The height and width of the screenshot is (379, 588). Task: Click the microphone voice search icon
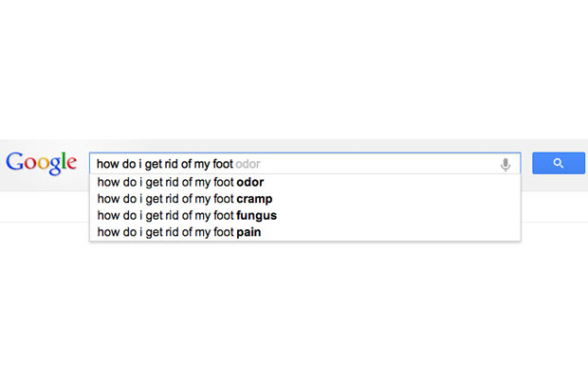[505, 164]
